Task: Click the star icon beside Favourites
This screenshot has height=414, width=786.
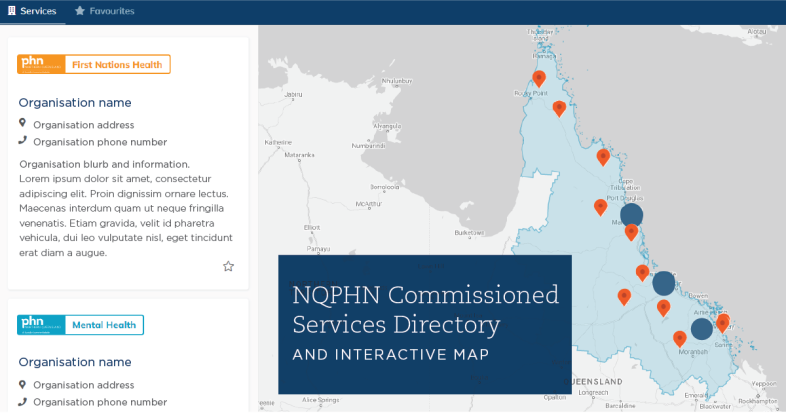Action: [80, 11]
